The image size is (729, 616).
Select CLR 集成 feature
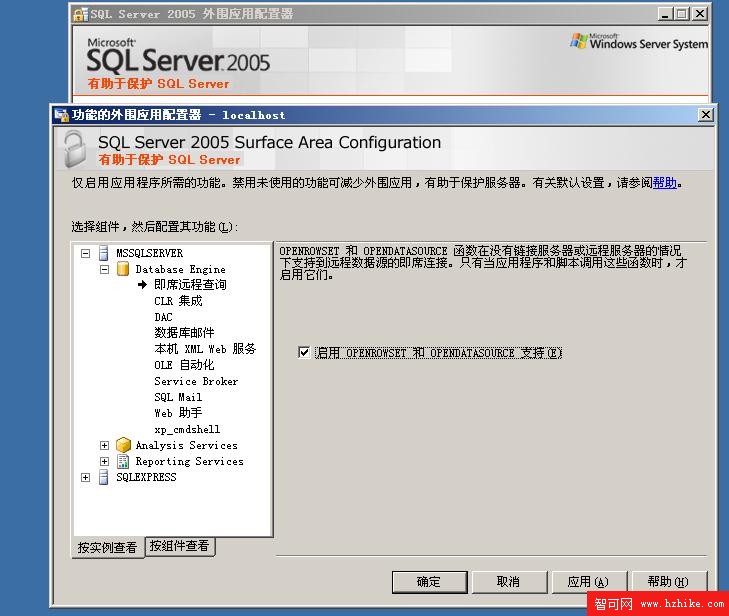[x=178, y=301]
